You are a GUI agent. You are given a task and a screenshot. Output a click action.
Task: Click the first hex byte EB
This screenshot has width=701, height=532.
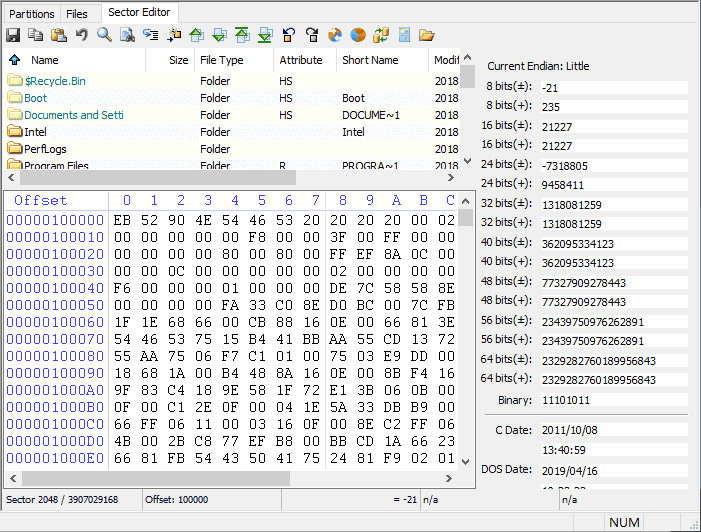coord(122,220)
